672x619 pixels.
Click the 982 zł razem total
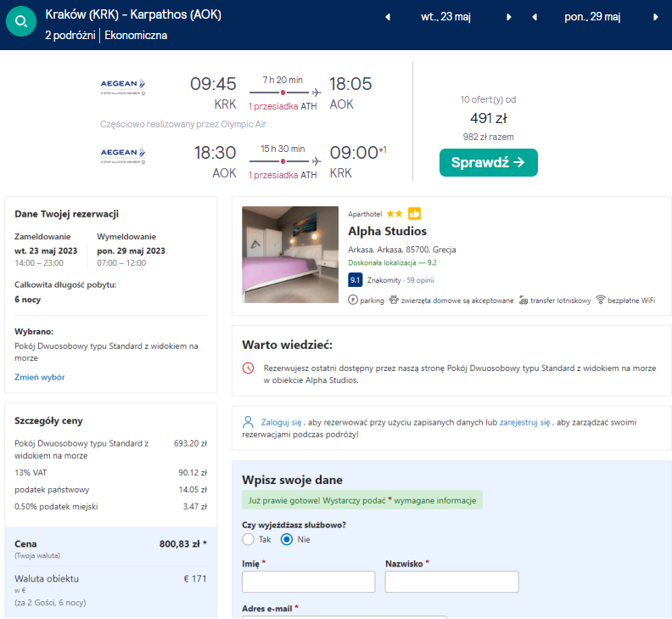coord(488,138)
